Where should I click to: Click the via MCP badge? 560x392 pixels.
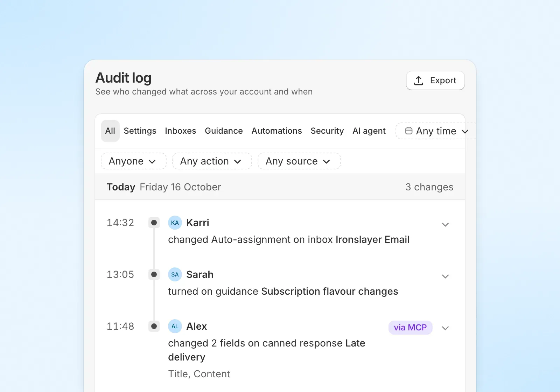410,328
